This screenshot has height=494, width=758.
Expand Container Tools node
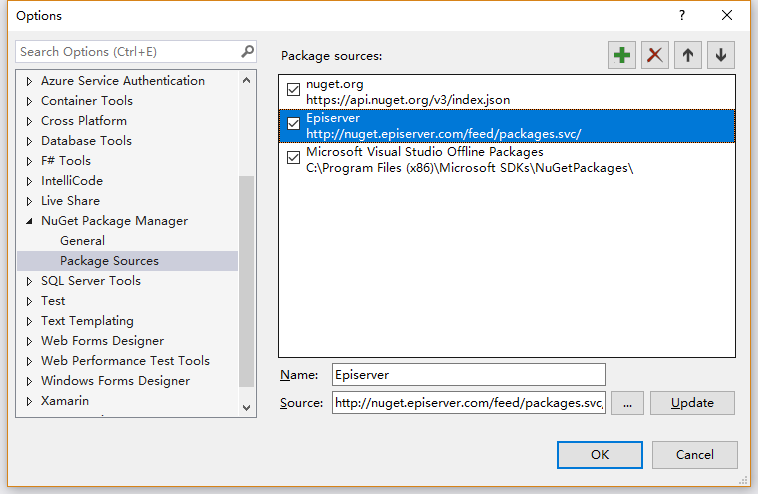pyautogui.click(x=29, y=101)
